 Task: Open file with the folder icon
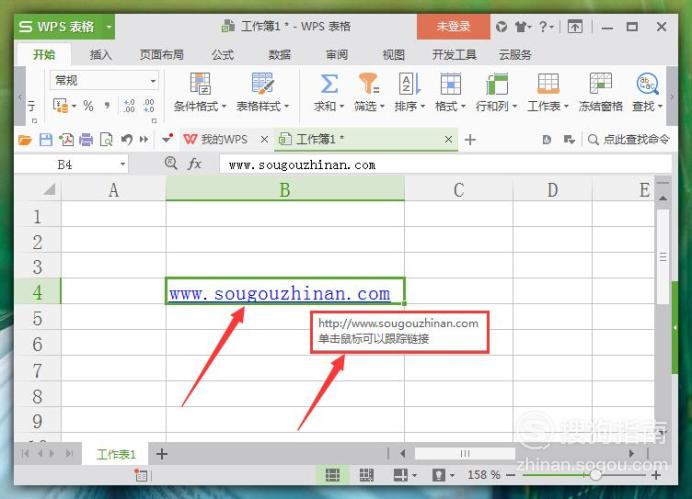pos(25,140)
